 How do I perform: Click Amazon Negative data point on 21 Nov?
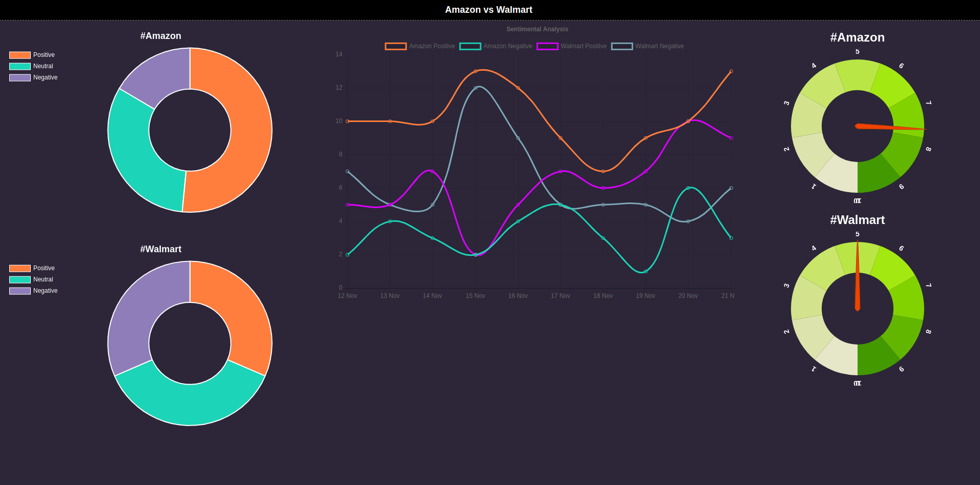[731, 238]
